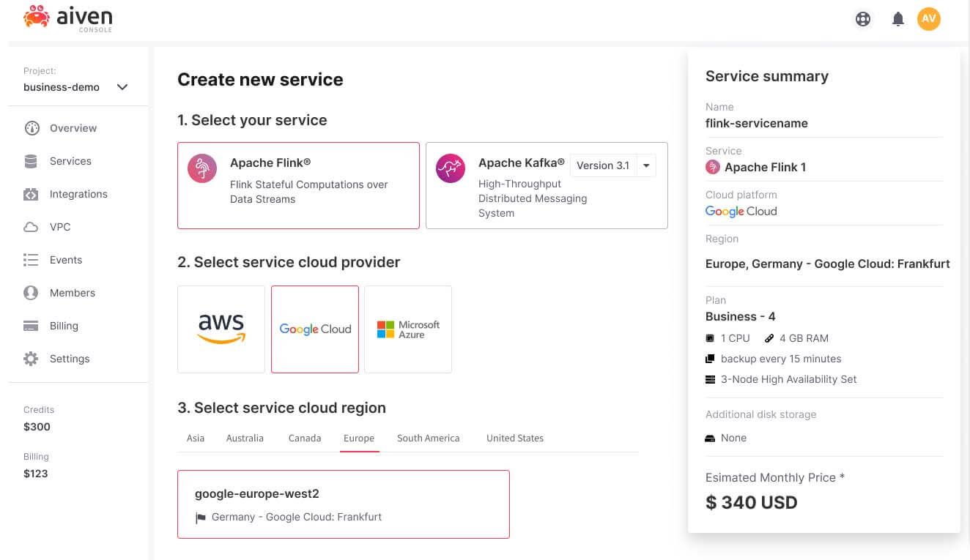Viewport: 970px width, 560px height.
Task: Go to Integrations in sidebar
Action: [x=78, y=194]
